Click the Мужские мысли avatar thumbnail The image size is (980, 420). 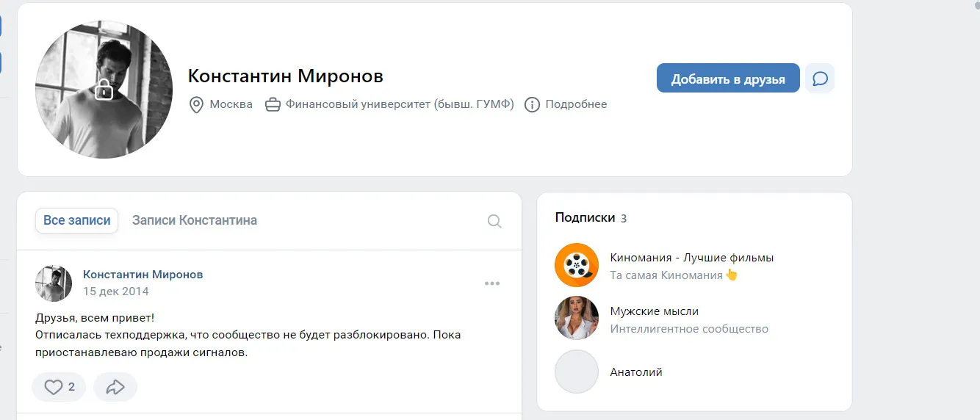click(x=577, y=318)
